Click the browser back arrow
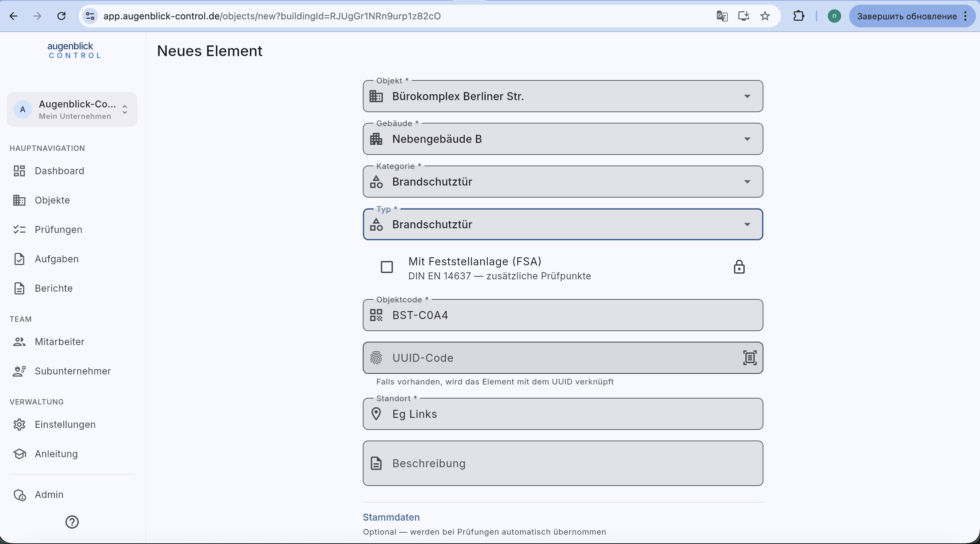Viewport: 980px width, 544px height. coord(14,16)
